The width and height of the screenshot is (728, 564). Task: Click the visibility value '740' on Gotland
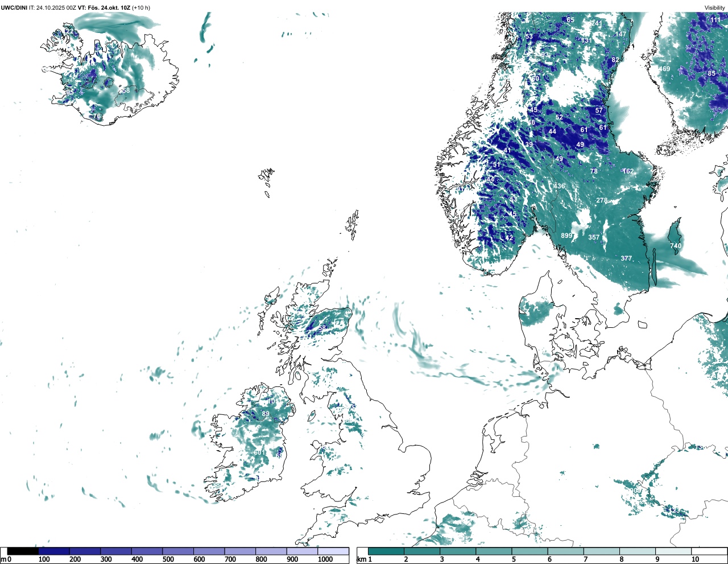676,246
